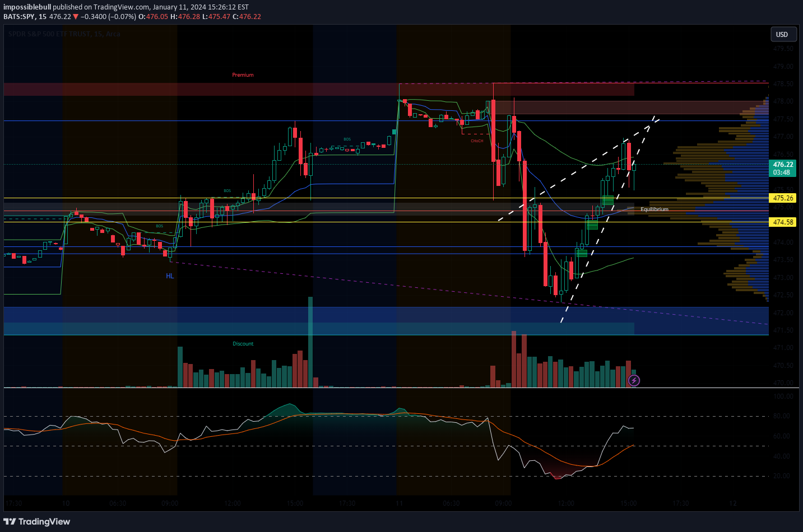
Task: Select the yellow 475.26 price label
Action: coord(783,198)
